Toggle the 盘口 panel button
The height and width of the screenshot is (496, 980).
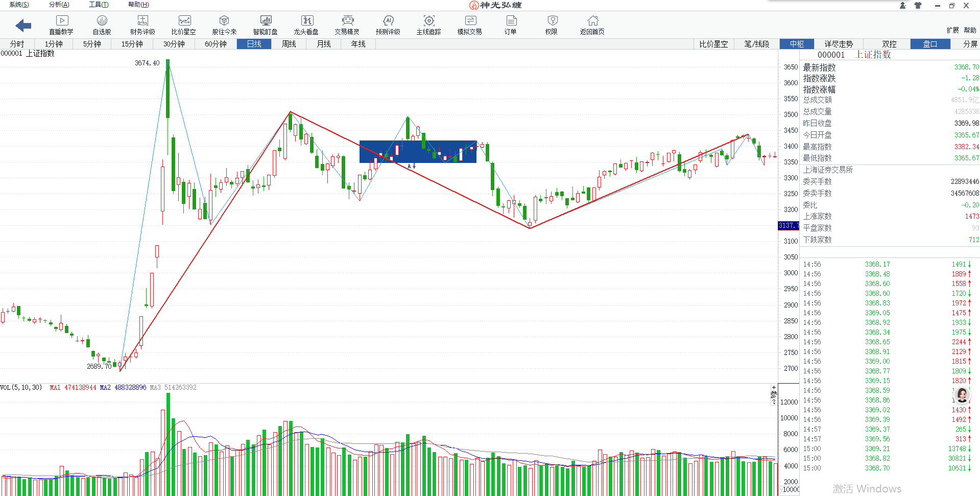pyautogui.click(x=930, y=44)
